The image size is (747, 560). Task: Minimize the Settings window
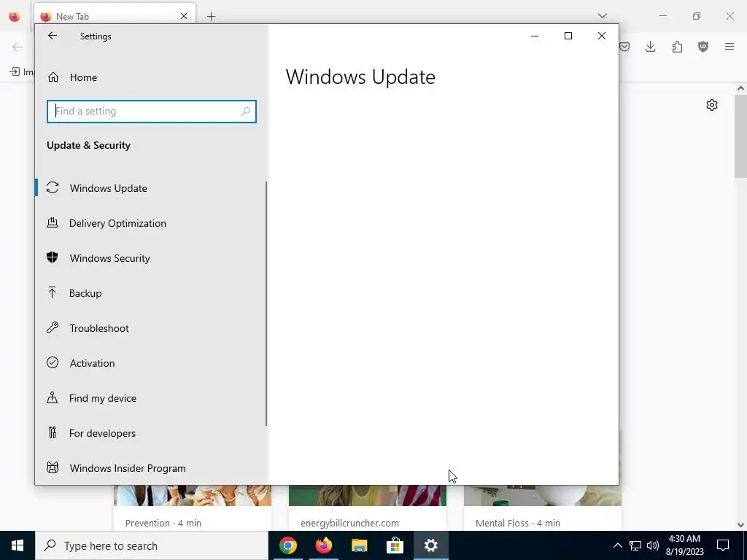tap(535, 36)
